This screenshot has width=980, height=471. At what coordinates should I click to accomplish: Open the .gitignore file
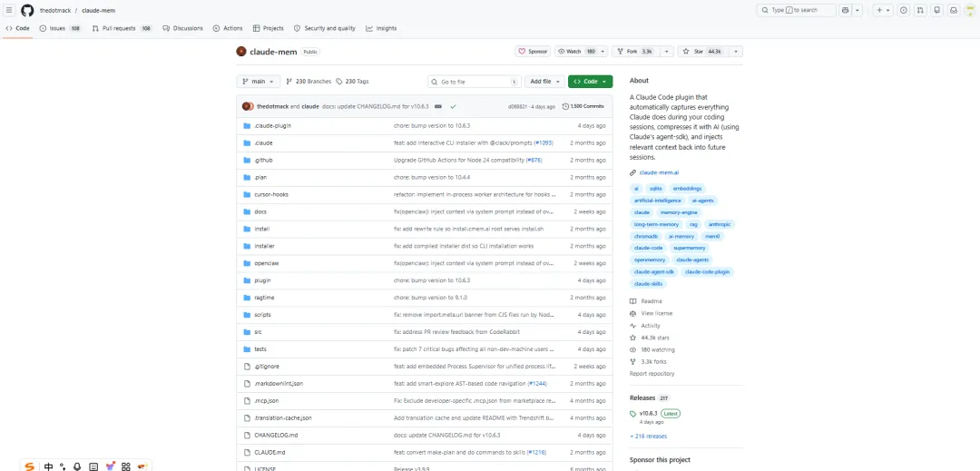click(x=265, y=366)
